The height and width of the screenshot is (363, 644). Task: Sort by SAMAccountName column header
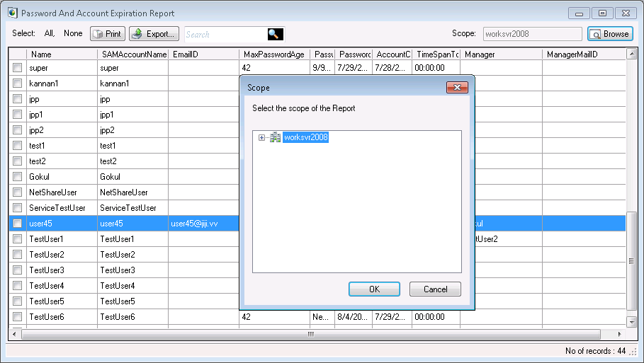click(x=133, y=54)
